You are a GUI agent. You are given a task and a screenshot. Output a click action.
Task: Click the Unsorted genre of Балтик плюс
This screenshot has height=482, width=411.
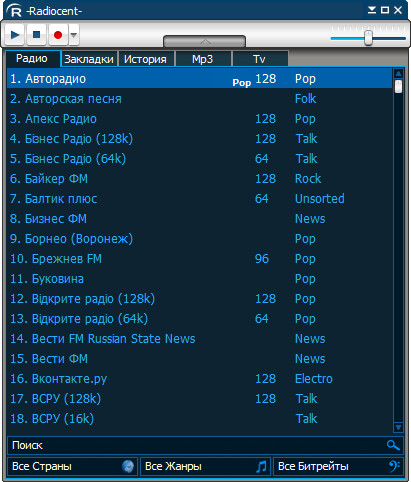point(320,199)
